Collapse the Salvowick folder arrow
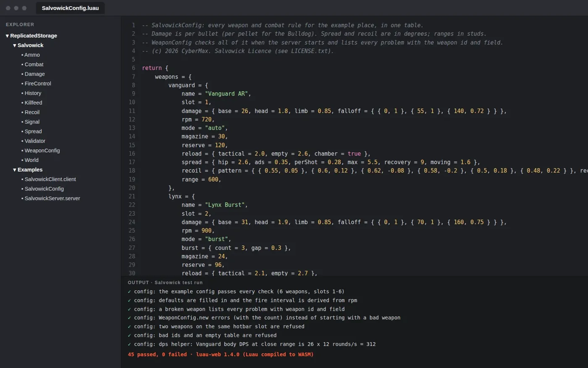This screenshot has height=368, width=588. coord(15,45)
